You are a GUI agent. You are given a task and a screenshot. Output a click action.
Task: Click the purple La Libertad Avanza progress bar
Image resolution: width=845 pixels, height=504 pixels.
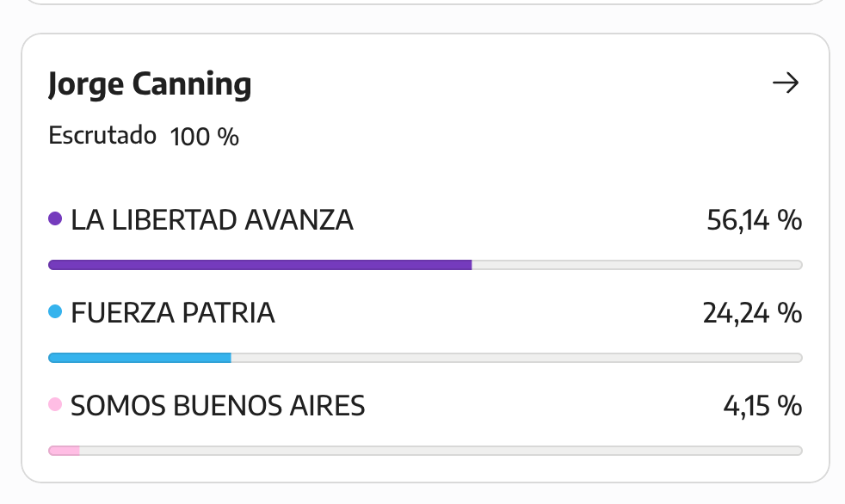pyautogui.click(x=260, y=265)
